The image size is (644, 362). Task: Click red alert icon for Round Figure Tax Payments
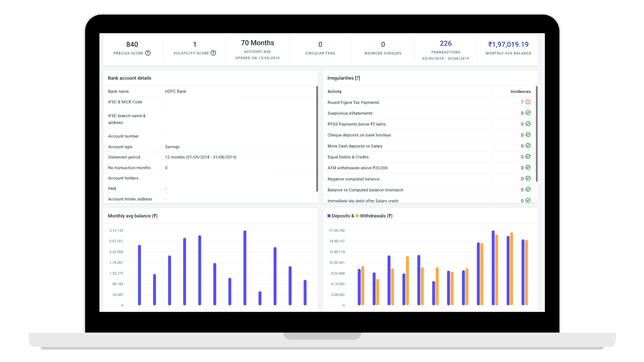(528, 102)
